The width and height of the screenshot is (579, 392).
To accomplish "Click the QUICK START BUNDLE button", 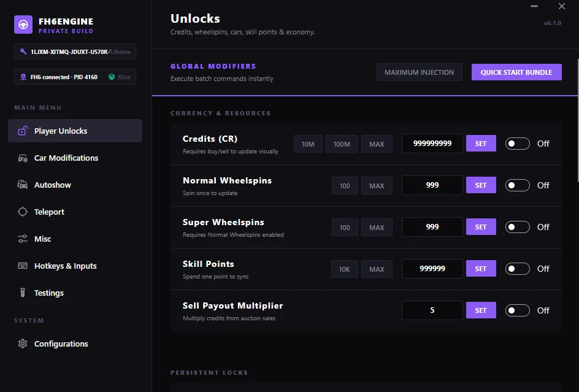I will point(516,72).
